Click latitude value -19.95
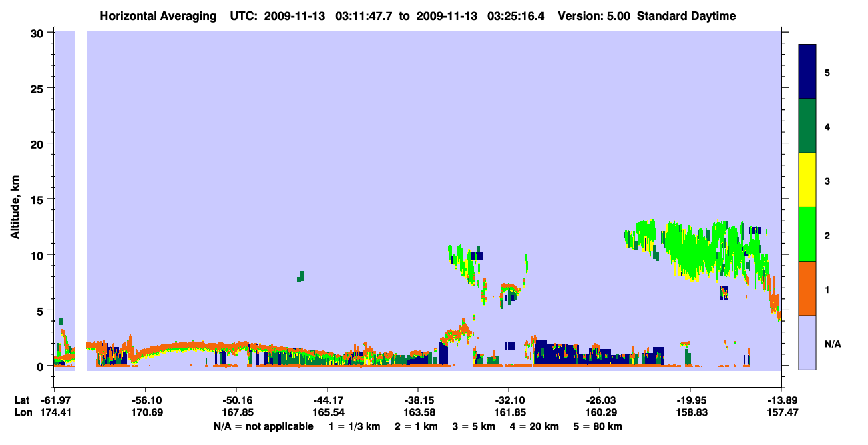This screenshot has height=445, width=868. (x=690, y=400)
